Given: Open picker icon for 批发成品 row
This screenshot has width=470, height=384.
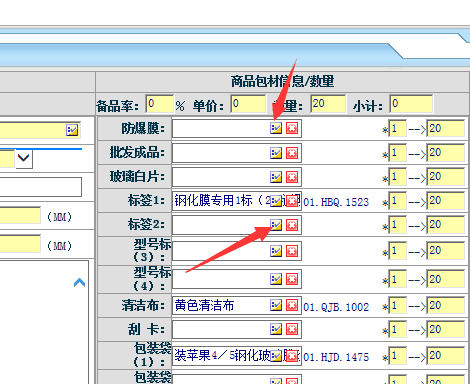Looking at the screenshot, I should click(276, 153).
